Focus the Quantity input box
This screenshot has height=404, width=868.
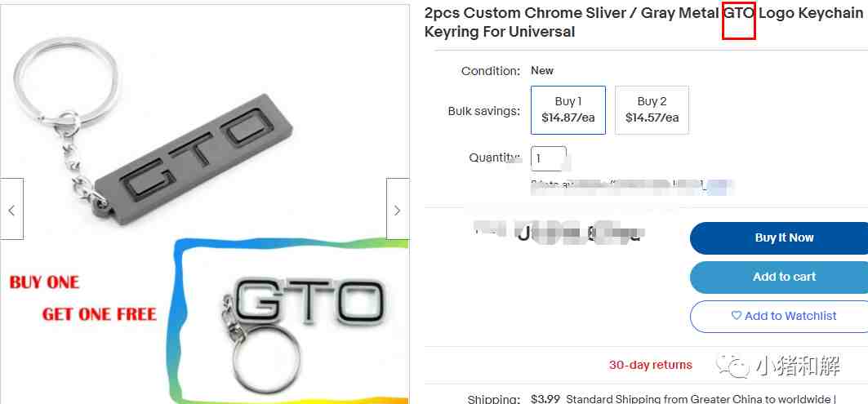(x=549, y=158)
